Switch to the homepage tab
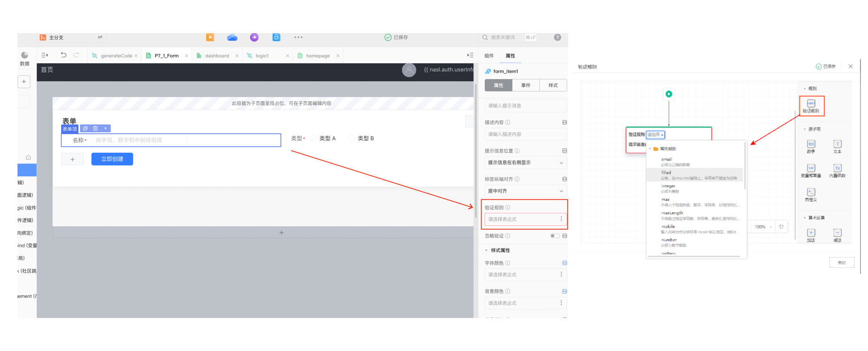Viewport: 868px width, 351px height. pos(318,56)
